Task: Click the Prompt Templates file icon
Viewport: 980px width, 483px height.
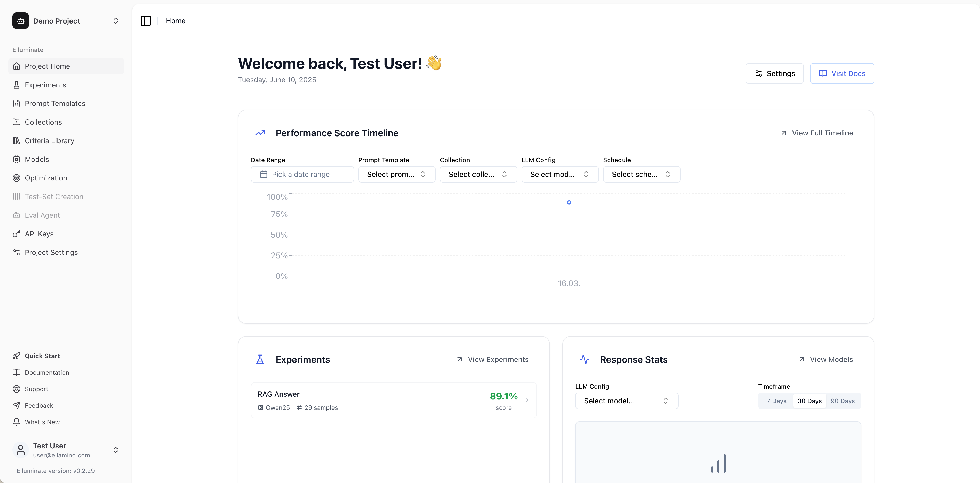Action: (x=16, y=104)
